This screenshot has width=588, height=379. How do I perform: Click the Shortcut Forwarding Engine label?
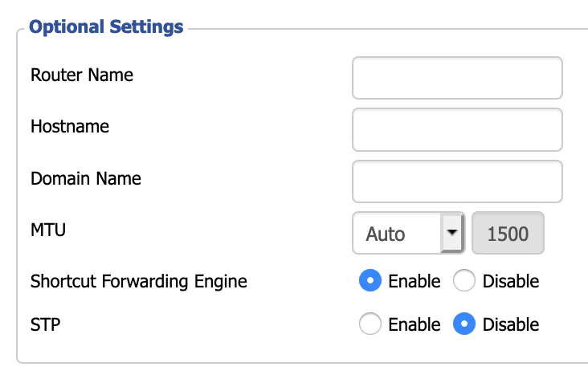click(139, 282)
